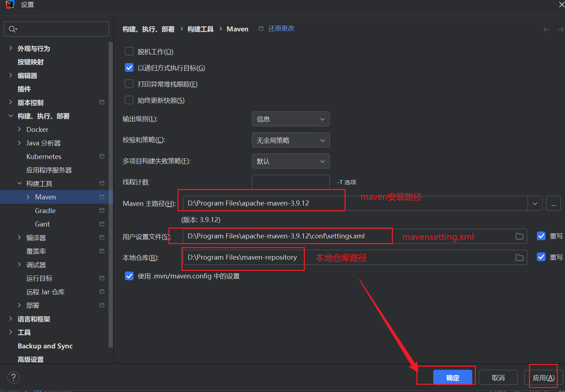Click the project-level icon beside Maven

tap(102, 197)
